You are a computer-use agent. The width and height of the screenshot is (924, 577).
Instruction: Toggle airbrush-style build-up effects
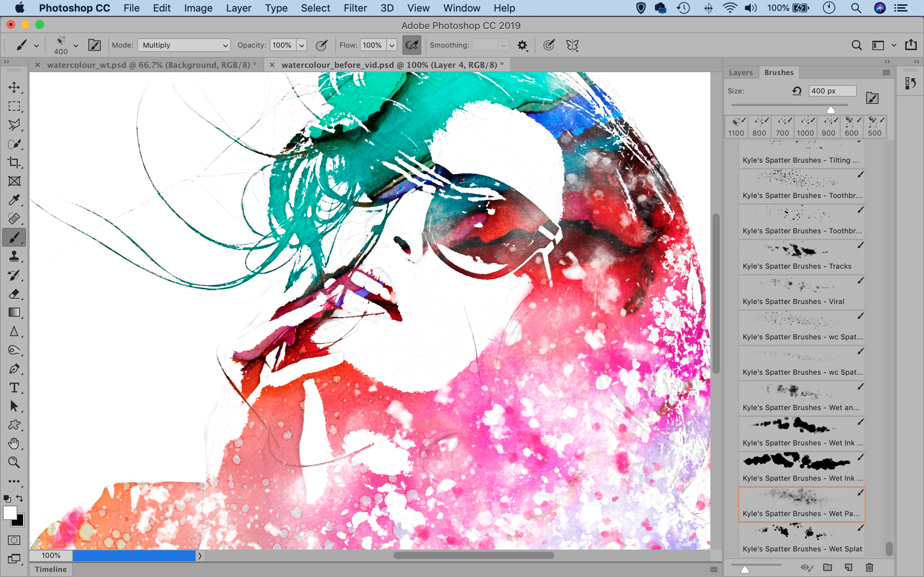click(411, 45)
